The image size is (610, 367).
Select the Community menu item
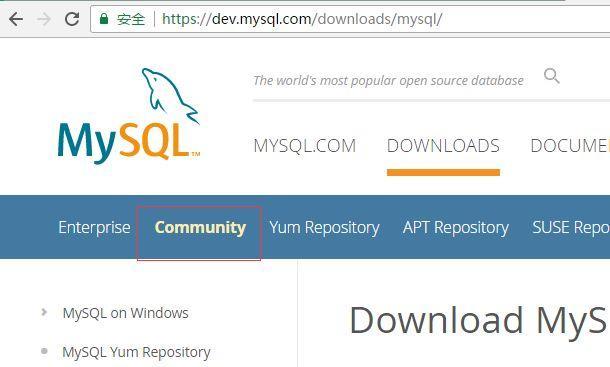(x=200, y=227)
